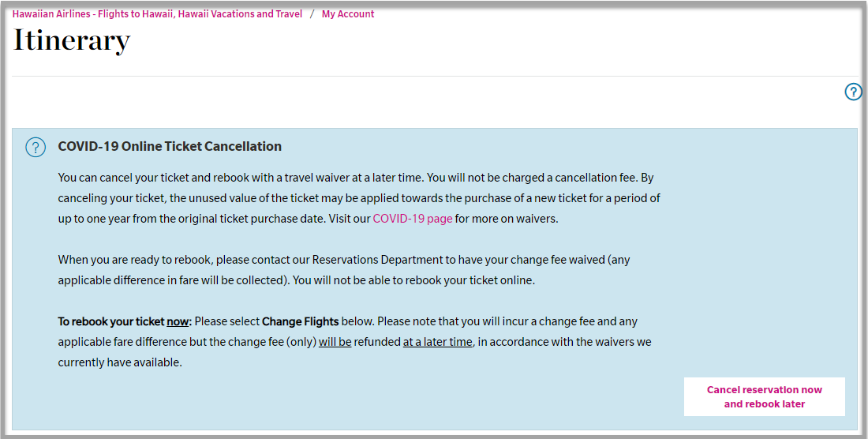Click the 'currently have available.' final line

(x=120, y=362)
